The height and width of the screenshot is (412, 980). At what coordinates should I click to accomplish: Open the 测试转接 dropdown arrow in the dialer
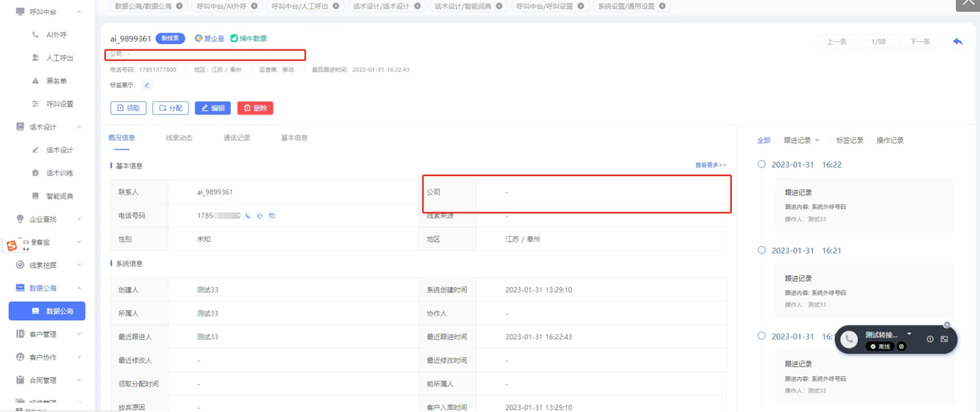[x=909, y=334]
